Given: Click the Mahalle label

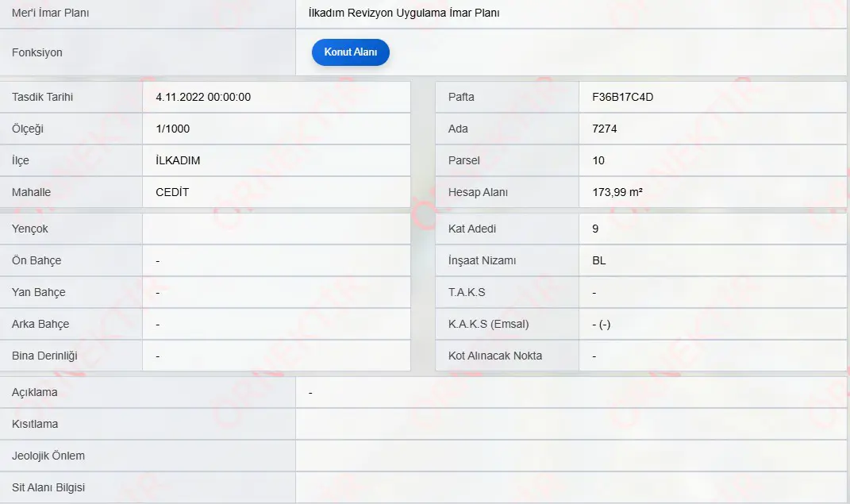Looking at the screenshot, I should click(x=32, y=192).
